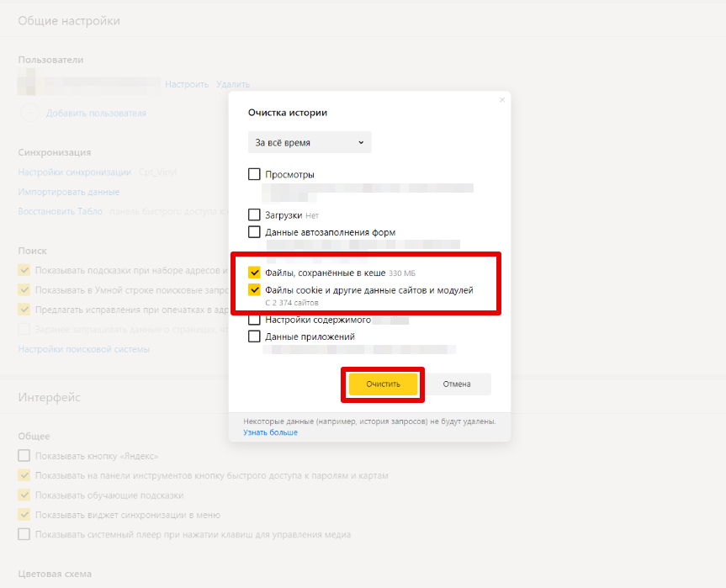Open Настройки синхронизации link
The image size is (726, 588).
coord(75,172)
